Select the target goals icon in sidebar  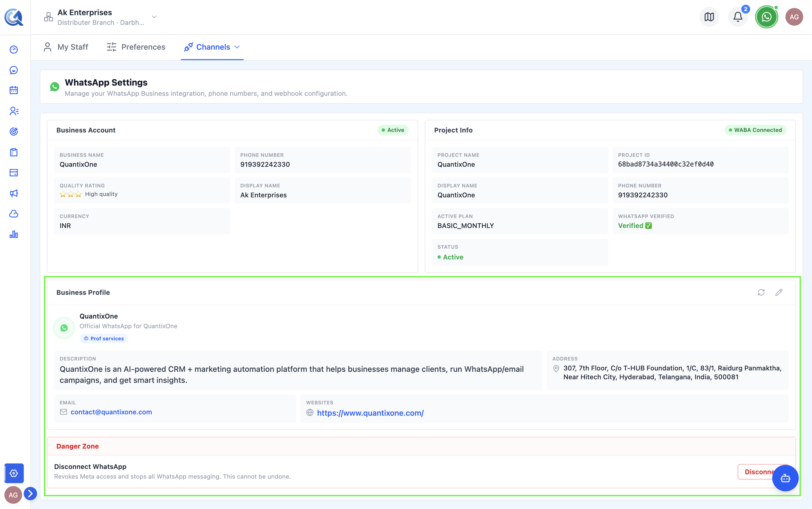point(14,132)
